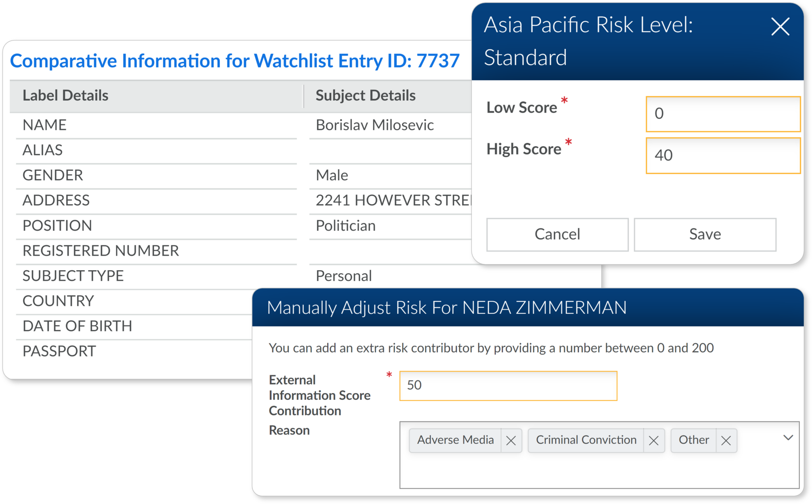Click the Subject Details column header

365,95
